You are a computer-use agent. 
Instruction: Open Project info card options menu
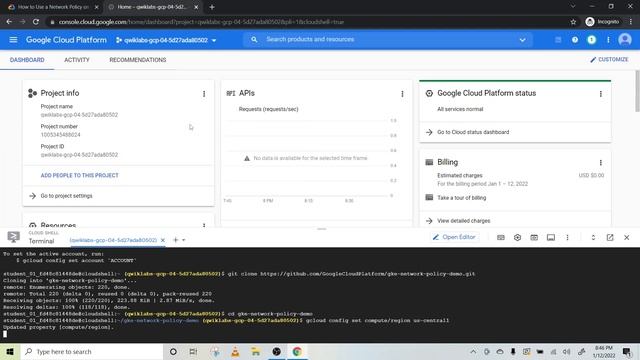pyautogui.click(x=204, y=94)
